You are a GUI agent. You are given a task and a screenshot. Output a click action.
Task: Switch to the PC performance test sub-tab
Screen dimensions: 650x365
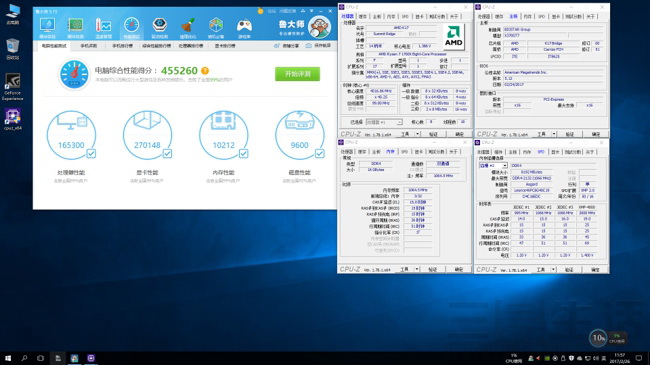point(54,46)
